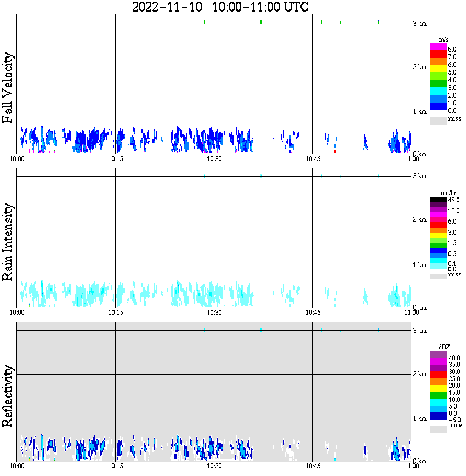Click the green 10.0 dBZ reflectivity swatch
The image size is (466, 476).
click(x=438, y=395)
